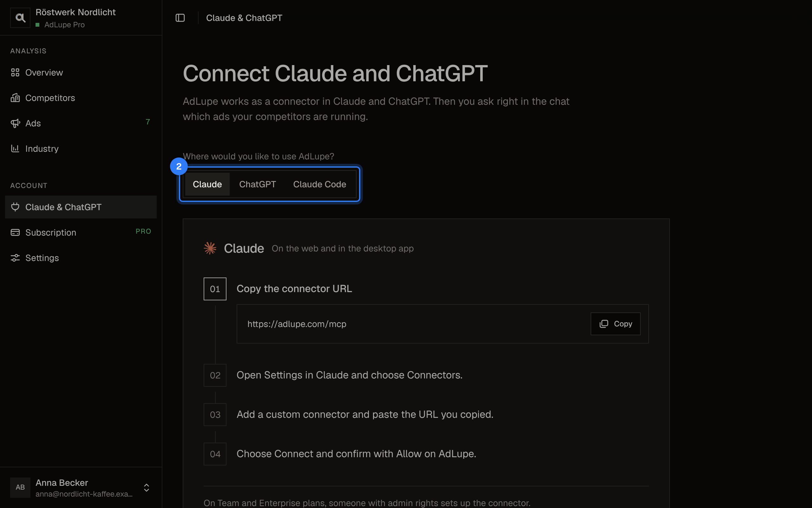Click the Ads count badge 7

click(147, 122)
